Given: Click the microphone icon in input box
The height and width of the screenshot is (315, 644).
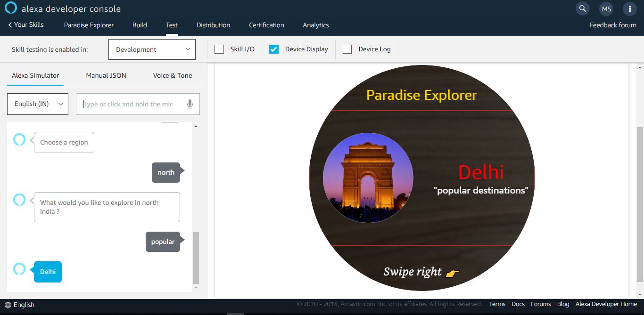Looking at the screenshot, I should coord(190,104).
